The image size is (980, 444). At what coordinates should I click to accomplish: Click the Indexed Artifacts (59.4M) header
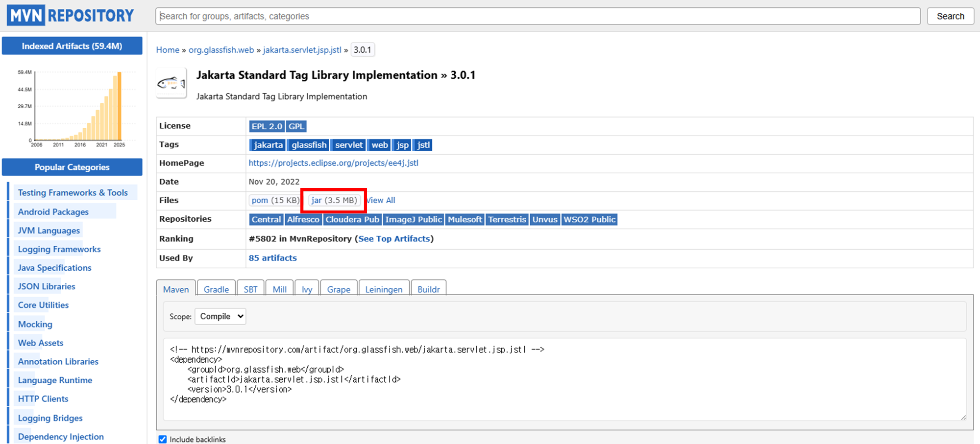point(72,46)
